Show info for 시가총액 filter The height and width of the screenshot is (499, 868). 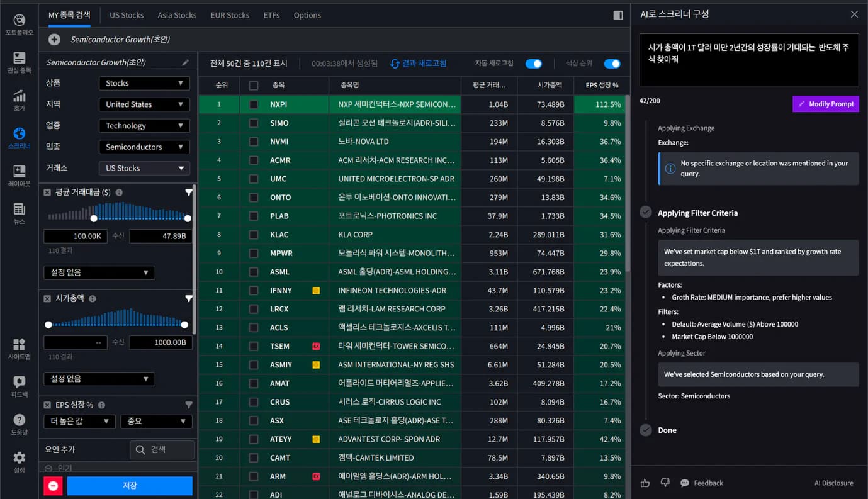click(93, 299)
